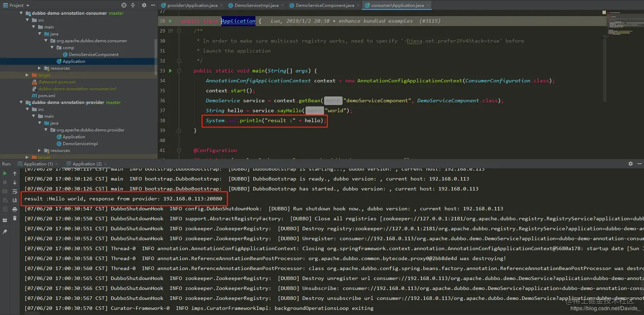The image size is (644, 315).
Task: Click AnnotationConfigApplicationContext type on line 34
Action: pyautogui.click(x=258, y=80)
